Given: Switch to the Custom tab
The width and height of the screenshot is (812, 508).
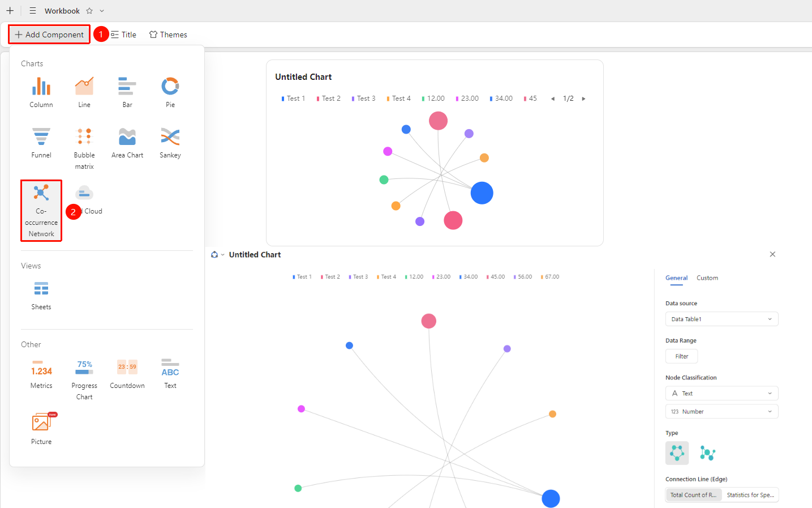Looking at the screenshot, I should click(707, 278).
